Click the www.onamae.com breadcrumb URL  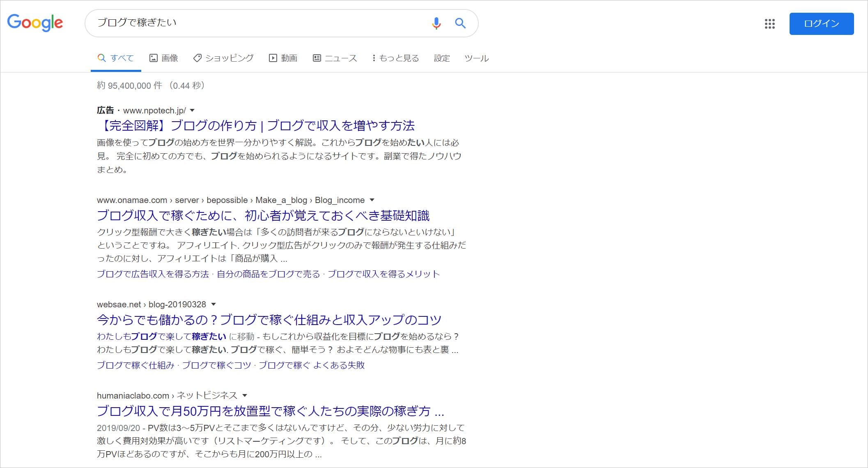point(231,200)
